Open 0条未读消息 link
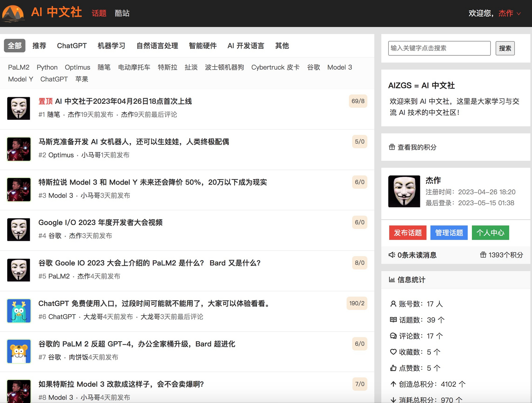The width and height of the screenshot is (532, 403). pyautogui.click(x=417, y=255)
